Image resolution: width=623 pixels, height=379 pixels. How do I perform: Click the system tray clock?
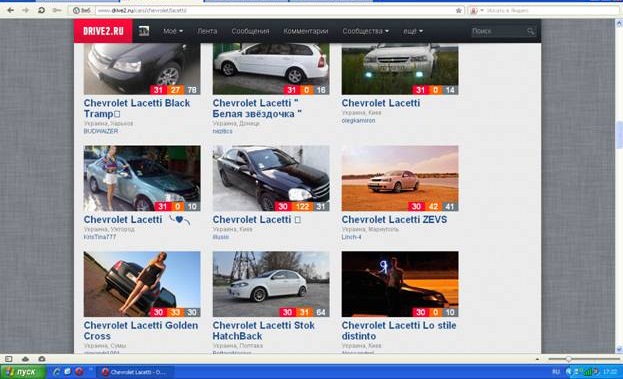pos(610,372)
